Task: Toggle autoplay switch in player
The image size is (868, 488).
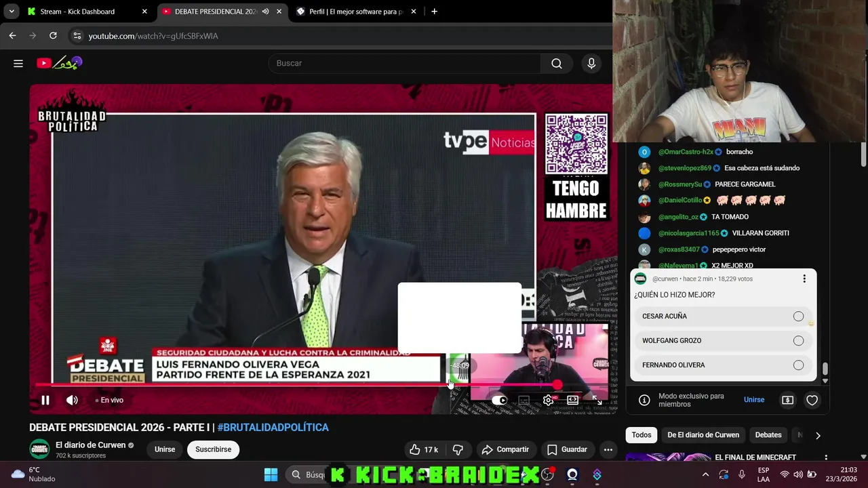Action: click(499, 400)
